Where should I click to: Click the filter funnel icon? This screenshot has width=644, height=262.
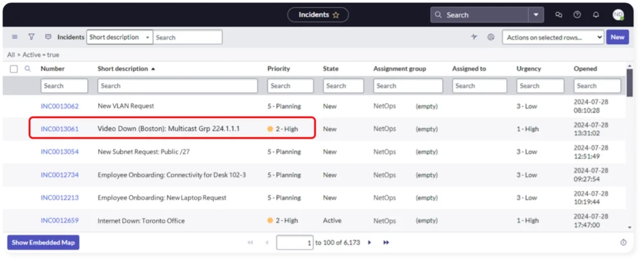(x=31, y=37)
